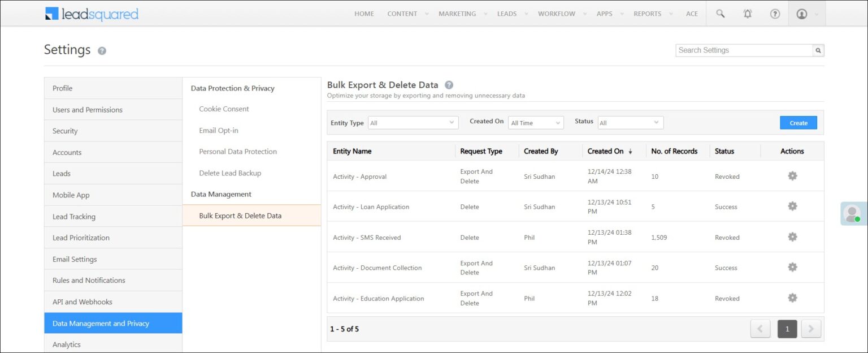The height and width of the screenshot is (353, 868).
Task: Open the user account icon
Action: 802,13
